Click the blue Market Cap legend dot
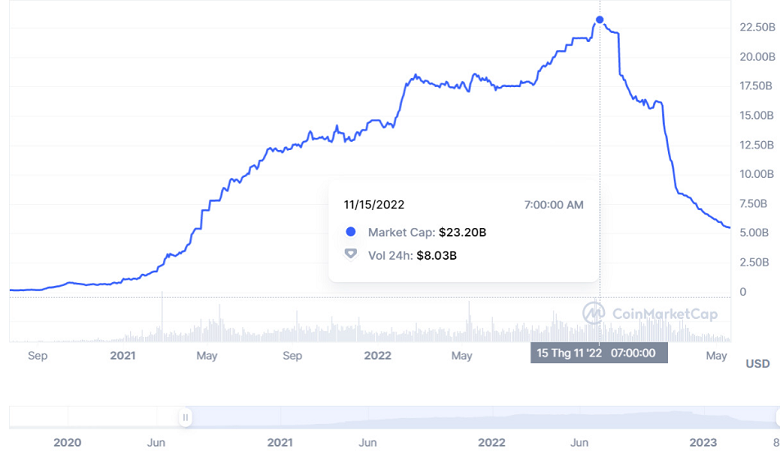 click(351, 232)
